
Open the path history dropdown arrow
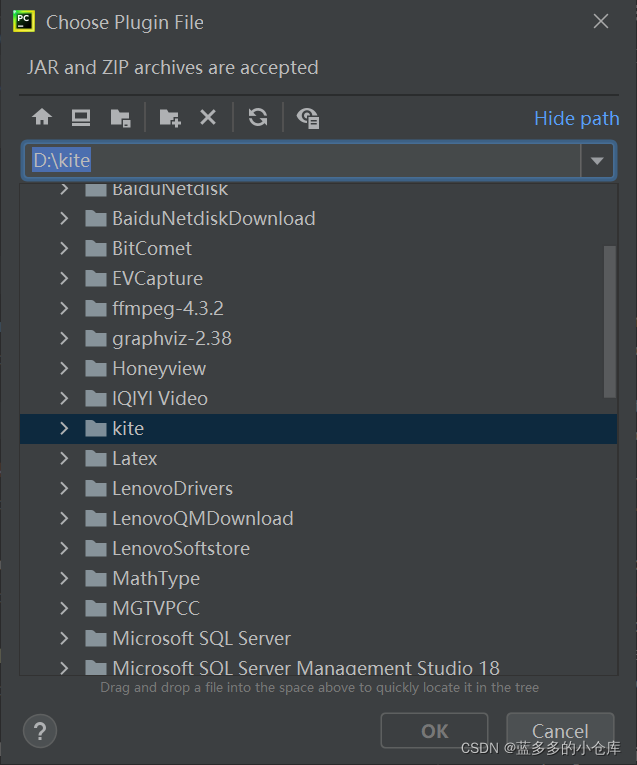click(597, 160)
